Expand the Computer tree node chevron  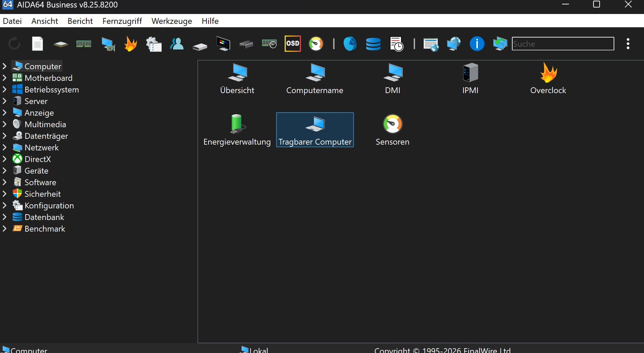coord(4,66)
